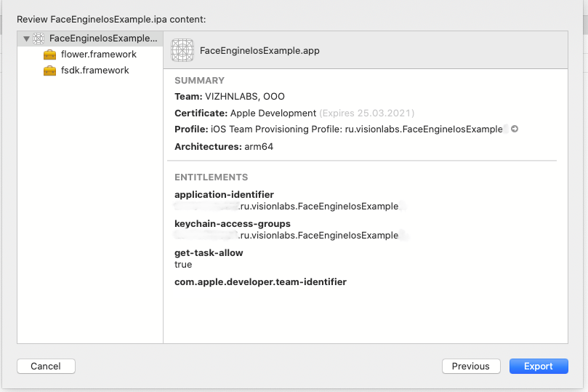Click the flower.framework toolbox icon
This screenshot has width=588, height=392.
pyautogui.click(x=49, y=55)
